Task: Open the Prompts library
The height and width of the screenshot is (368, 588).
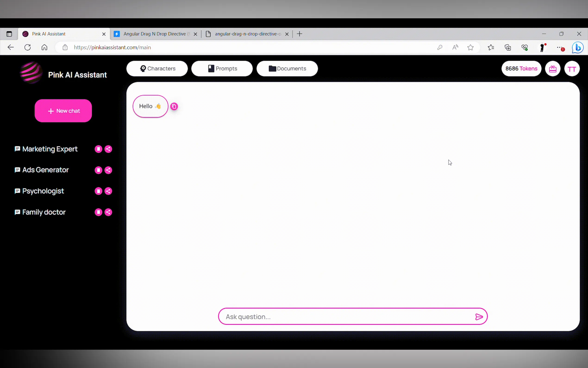Action: click(x=222, y=69)
